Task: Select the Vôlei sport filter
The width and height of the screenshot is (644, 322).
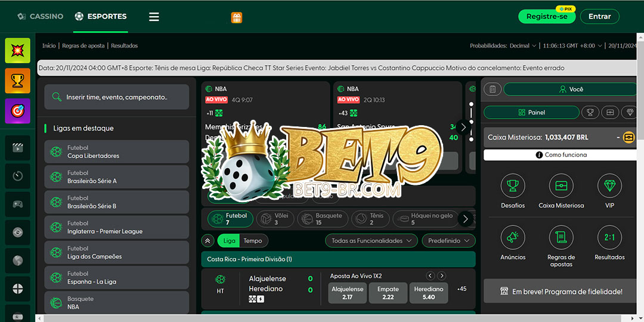Action: (x=275, y=219)
